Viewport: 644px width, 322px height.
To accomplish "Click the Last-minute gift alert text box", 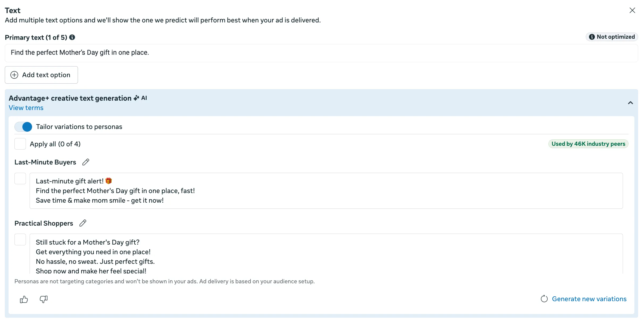I will (326, 191).
